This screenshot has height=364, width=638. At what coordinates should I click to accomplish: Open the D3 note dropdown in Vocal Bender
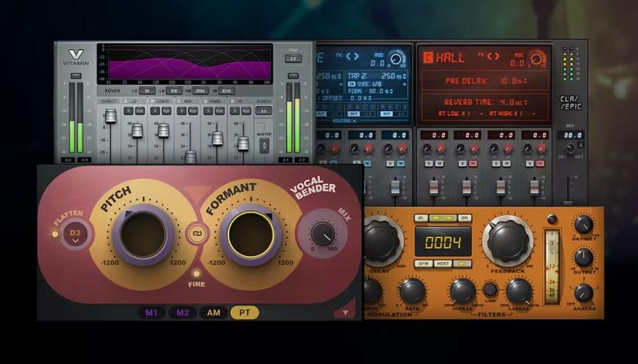point(75,235)
